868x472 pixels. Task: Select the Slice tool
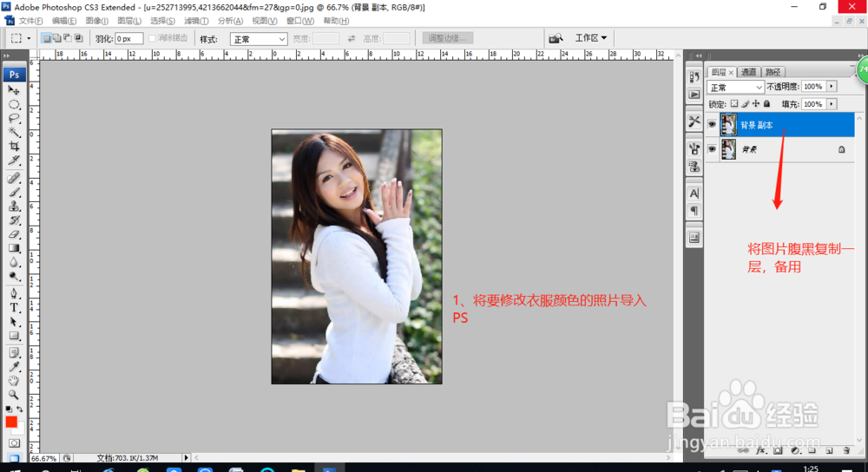click(x=14, y=160)
